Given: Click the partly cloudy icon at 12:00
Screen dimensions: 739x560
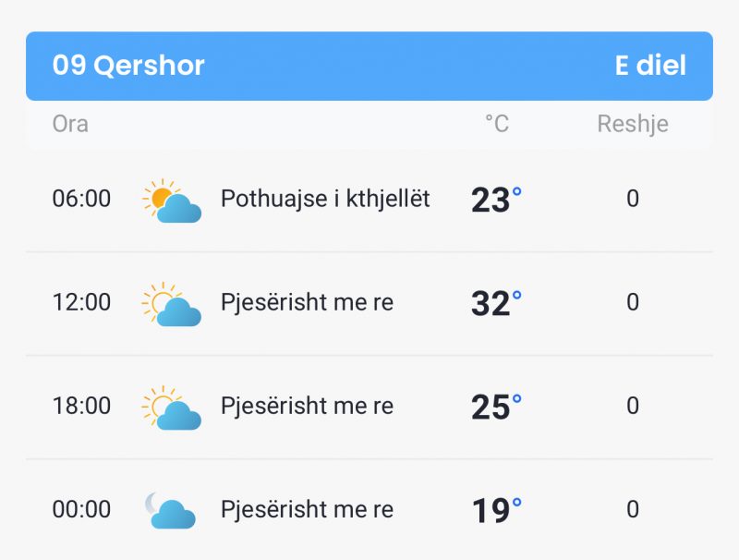Looking at the screenshot, I should (x=172, y=304).
